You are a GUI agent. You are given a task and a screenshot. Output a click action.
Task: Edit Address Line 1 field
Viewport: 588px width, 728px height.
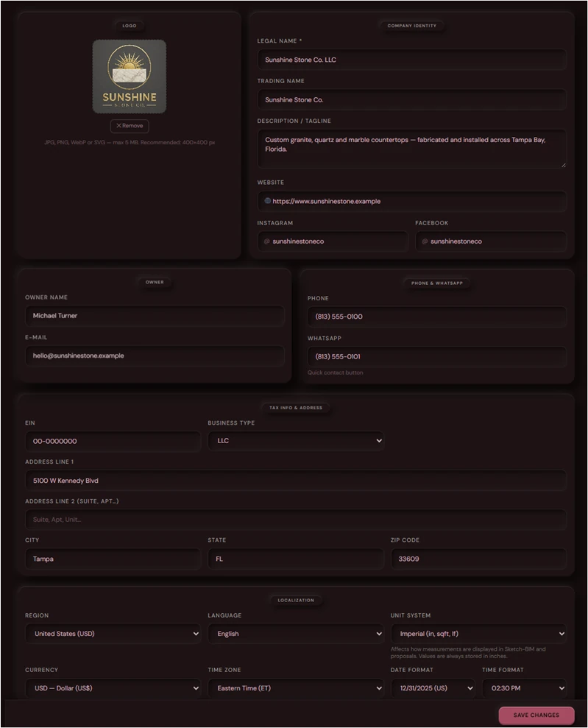coord(296,481)
